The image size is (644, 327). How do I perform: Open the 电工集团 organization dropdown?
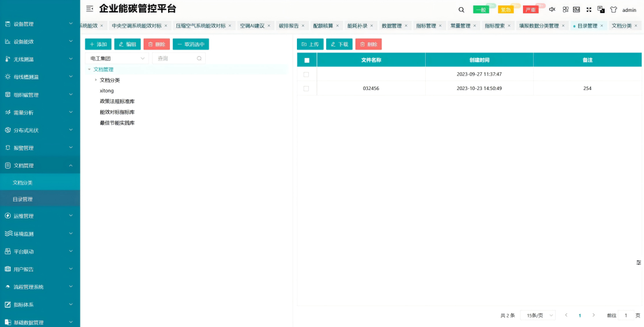(117, 58)
